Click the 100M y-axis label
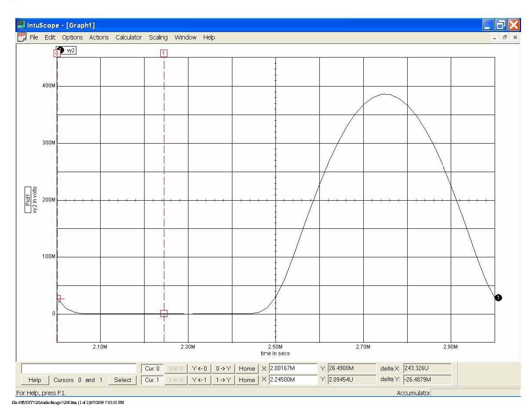Viewport: 532px width, 411px height. pyautogui.click(x=49, y=256)
